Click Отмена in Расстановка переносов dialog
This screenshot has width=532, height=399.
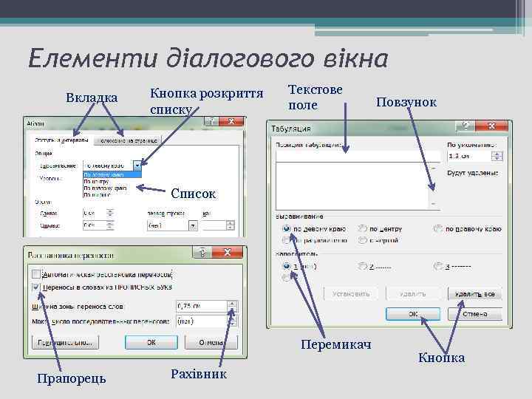coord(211,342)
